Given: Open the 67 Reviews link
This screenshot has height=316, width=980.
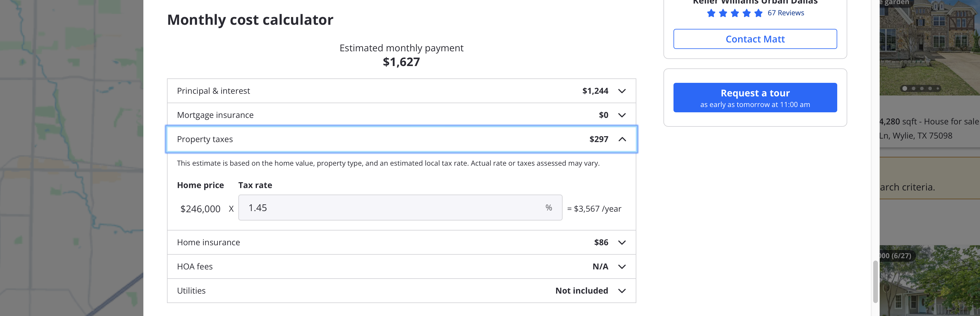Looking at the screenshot, I should (786, 13).
